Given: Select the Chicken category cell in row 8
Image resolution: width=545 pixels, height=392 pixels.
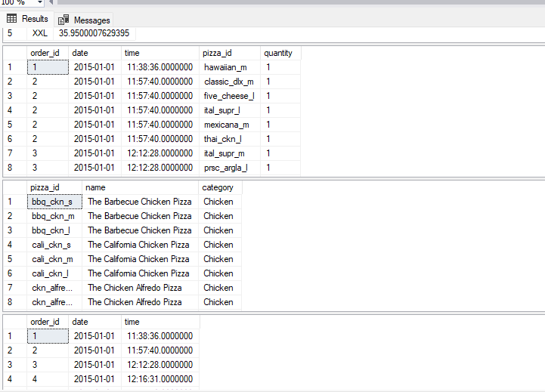Looking at the screenshot, I should [220, 302].
